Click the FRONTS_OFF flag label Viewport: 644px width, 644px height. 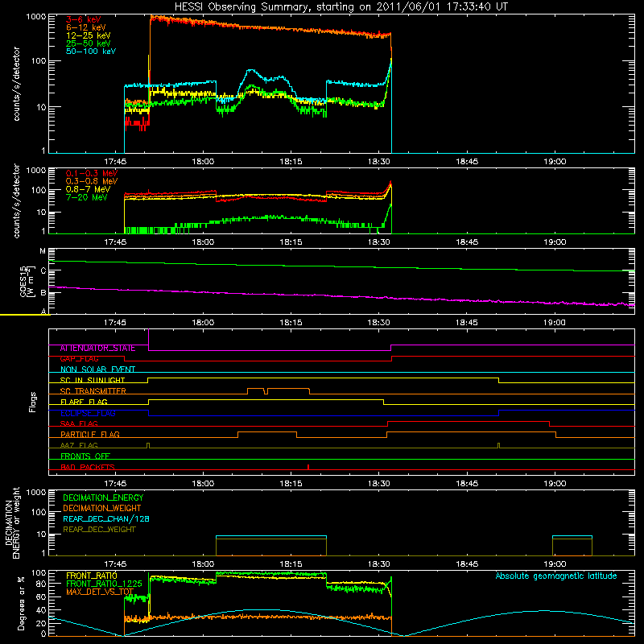point(85,456)
